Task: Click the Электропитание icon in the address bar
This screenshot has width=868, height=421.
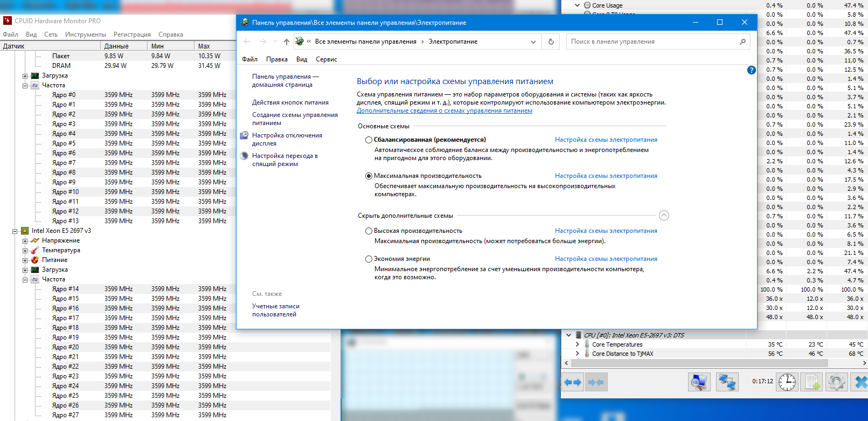Action: pyautogui.click(x=300, y=42)
